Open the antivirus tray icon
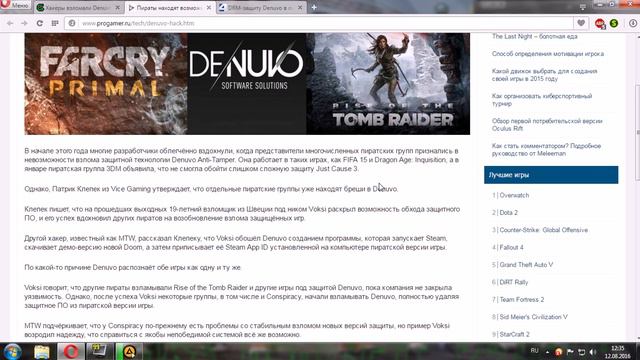The height and width of the screenshot is (360, 640). tap(558, 351)
